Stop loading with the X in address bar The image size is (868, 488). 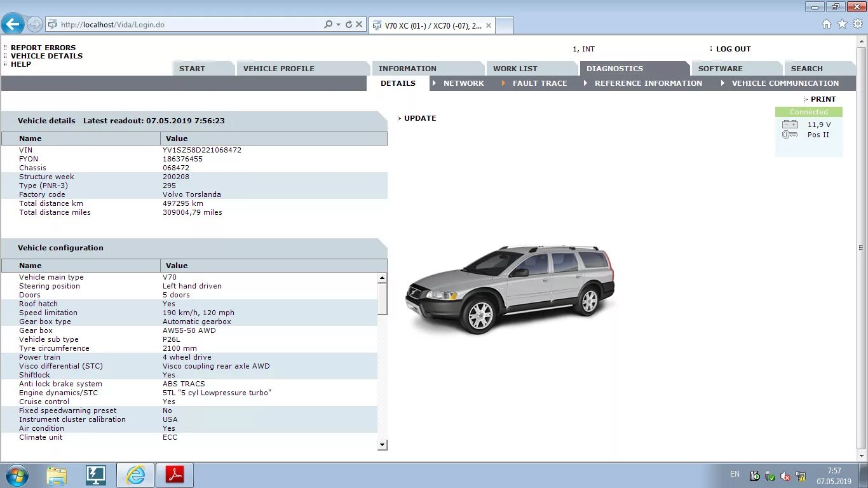click(x=359, y=25)
